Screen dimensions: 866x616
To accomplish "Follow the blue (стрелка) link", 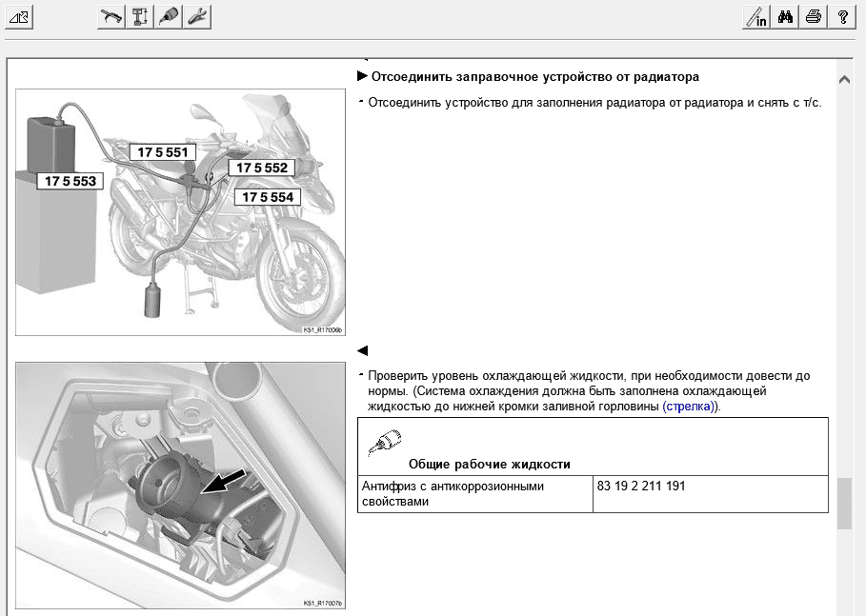I will [690, 406].
